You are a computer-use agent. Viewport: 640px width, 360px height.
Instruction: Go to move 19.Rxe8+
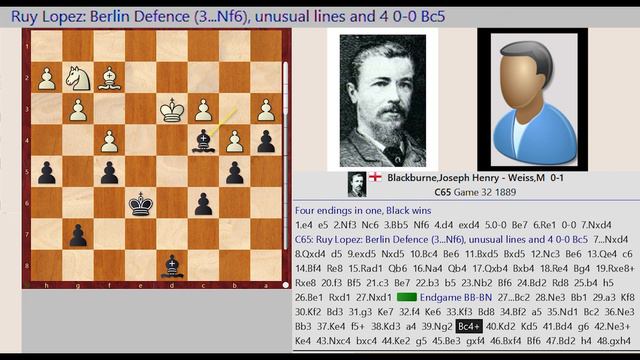pyautogui.click(x=615, y=269)
